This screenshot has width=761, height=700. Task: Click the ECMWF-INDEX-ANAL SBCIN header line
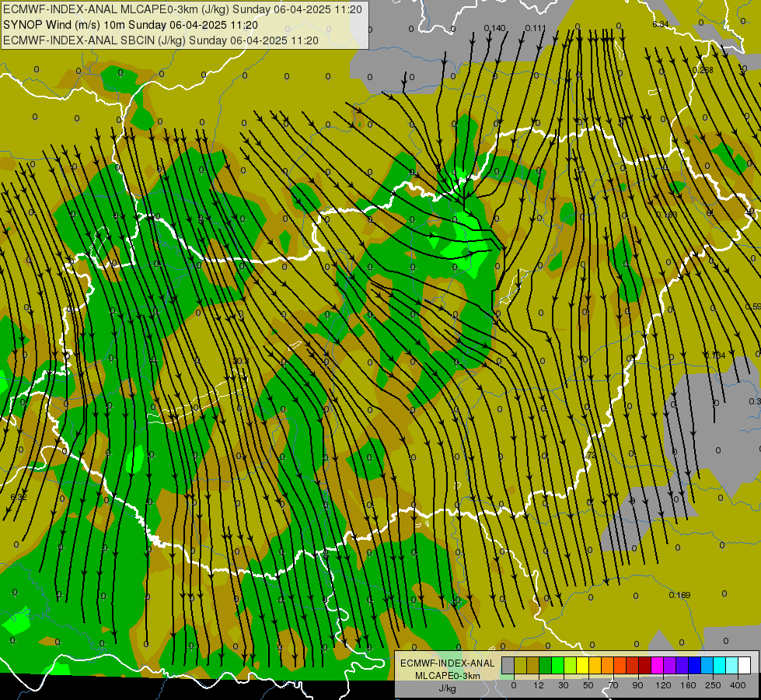tap(161, 40)
